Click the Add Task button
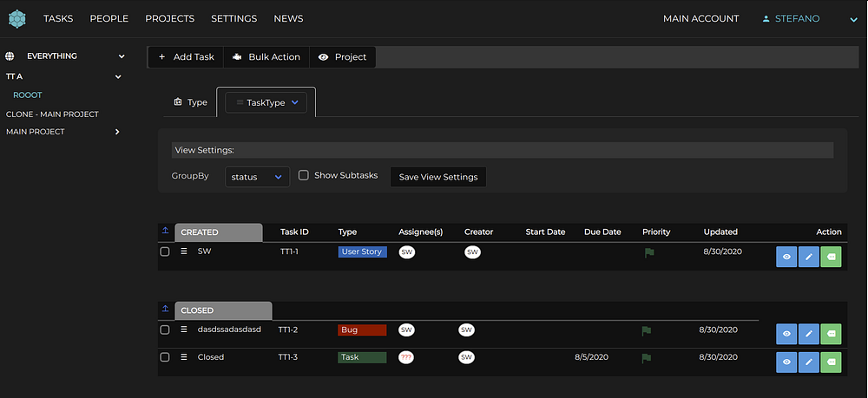Screen dimensions: 868x398 click(x=186, y=57)
